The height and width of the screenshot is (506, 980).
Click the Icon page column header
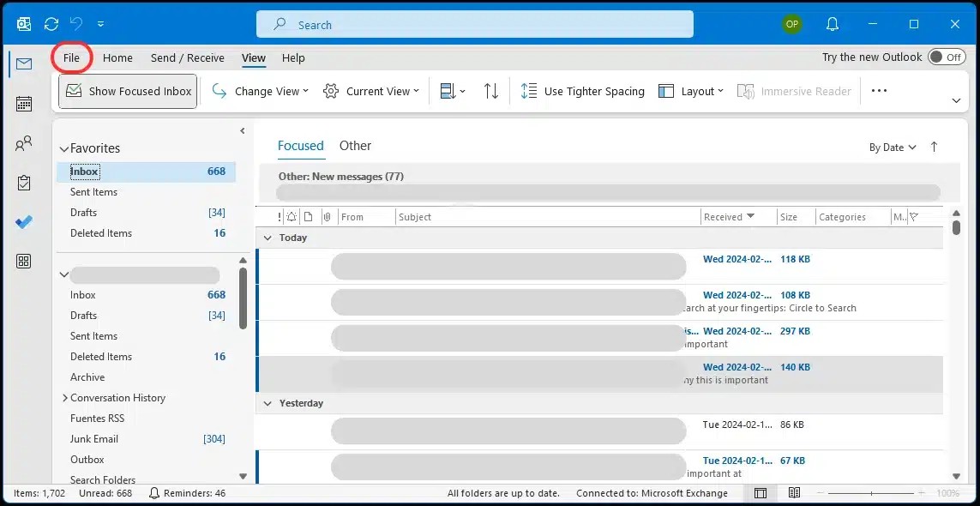pyautogui.click(x=308, y=217)
